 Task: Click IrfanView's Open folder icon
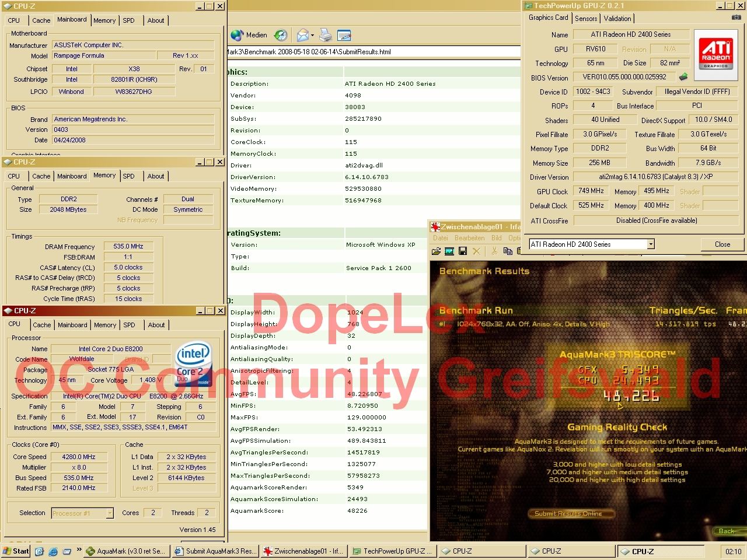point(436,251)
